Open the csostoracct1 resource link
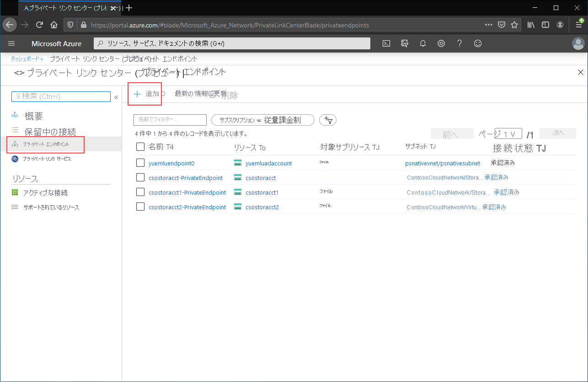The width and height of the screenshot is (588, 382). point(262,192)
